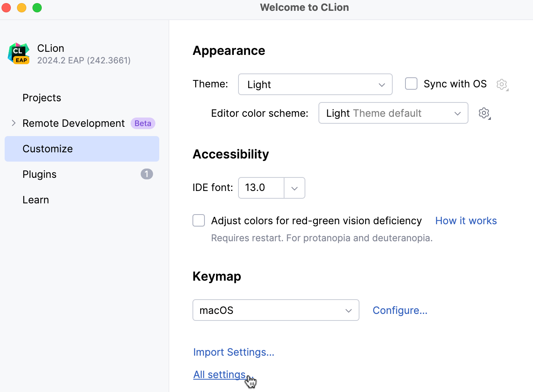Open the IDE font size dropdown
The width and height of the screenshot is (533, 392).
(294, 188)
